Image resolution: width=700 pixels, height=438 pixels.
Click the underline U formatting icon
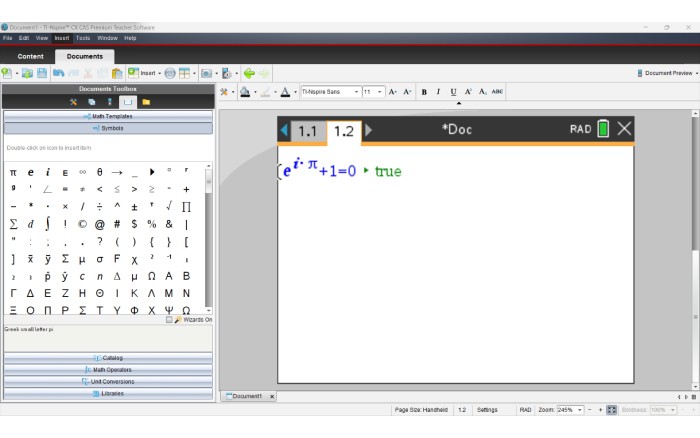pyautogui.click(x=453, y=92)
